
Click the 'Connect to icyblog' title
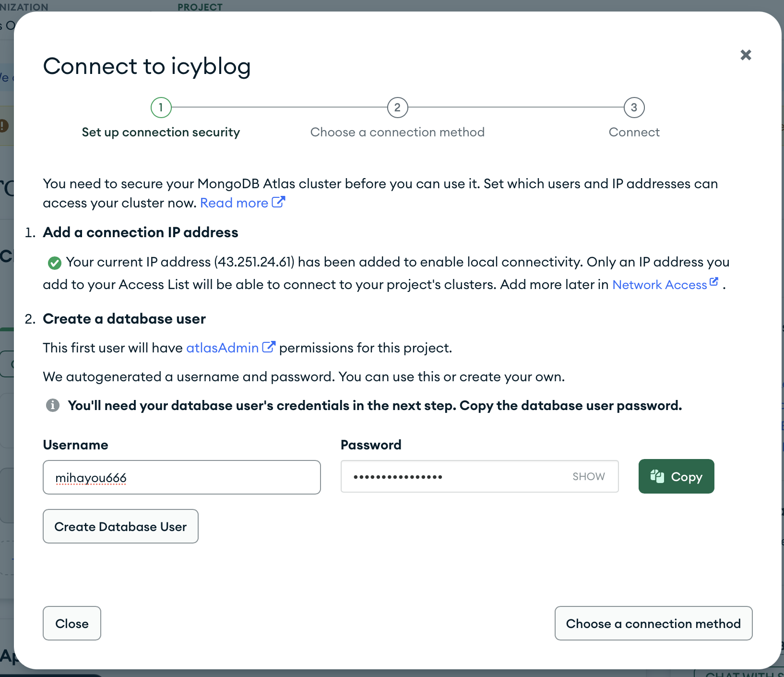pos(147,66)
